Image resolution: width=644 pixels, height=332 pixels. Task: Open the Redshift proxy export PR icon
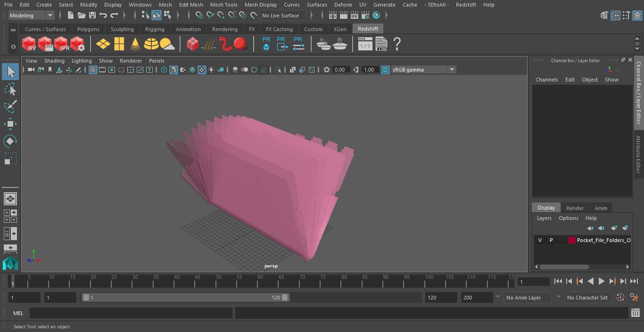click(x=282, y=44)
